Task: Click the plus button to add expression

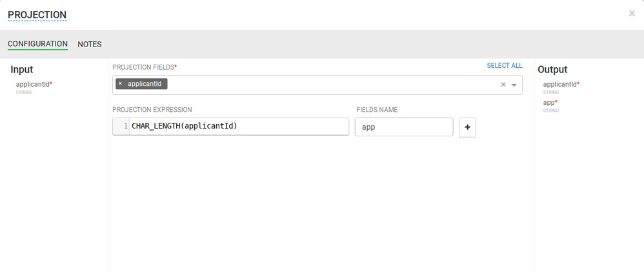Action: pos(467,127)
